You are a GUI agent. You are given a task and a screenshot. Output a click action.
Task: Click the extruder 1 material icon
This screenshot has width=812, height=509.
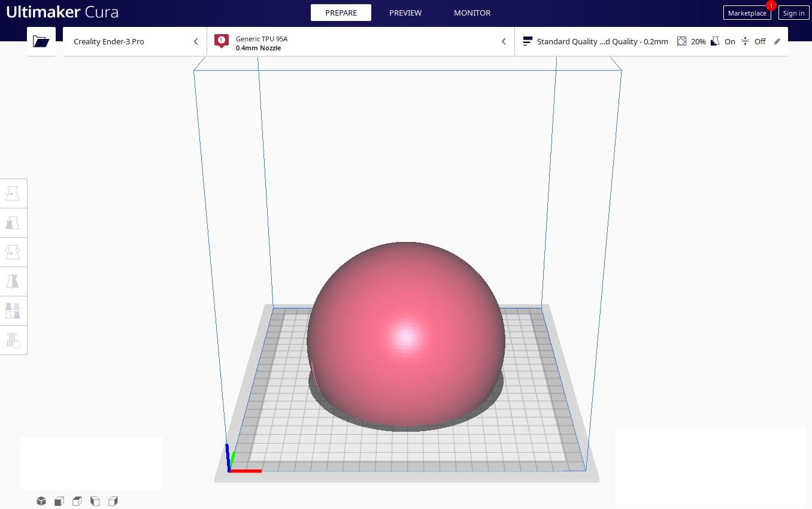(x=222, y=41)
